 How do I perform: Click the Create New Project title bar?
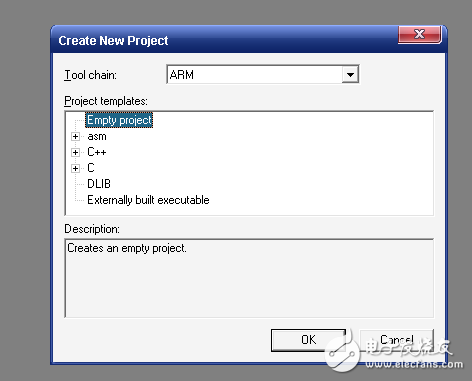pos(227,40)
